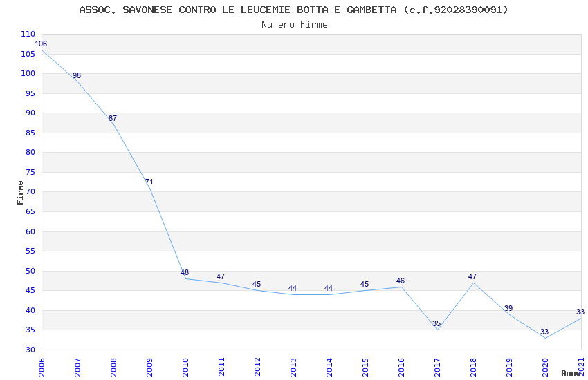The height and width of the screenshot is (380, 588).
Task: Click the 2016 year axis label
Action: click(401, 368)
